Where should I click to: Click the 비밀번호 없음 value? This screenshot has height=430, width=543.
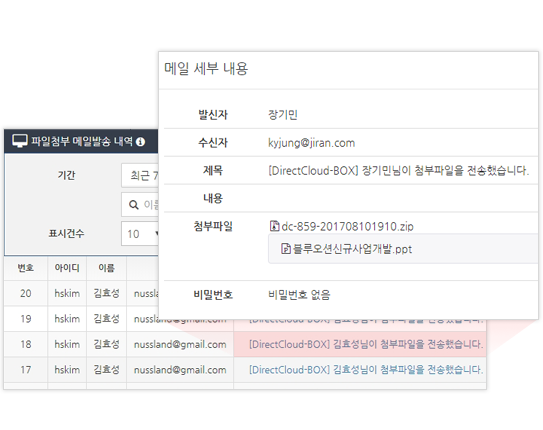click(x=299, y=295)
